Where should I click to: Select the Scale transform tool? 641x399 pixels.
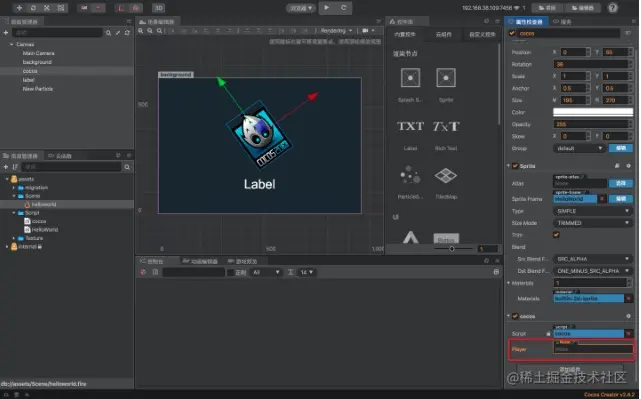(47, 8)
